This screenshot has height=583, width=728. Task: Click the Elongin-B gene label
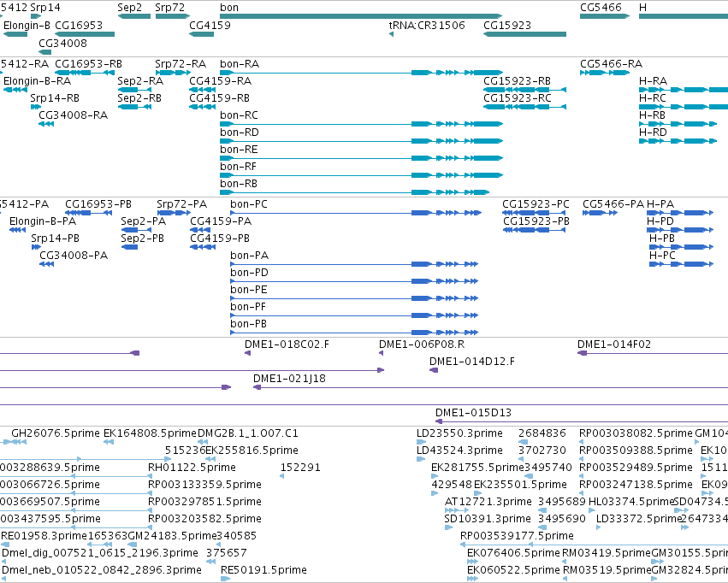pos(27,25)
